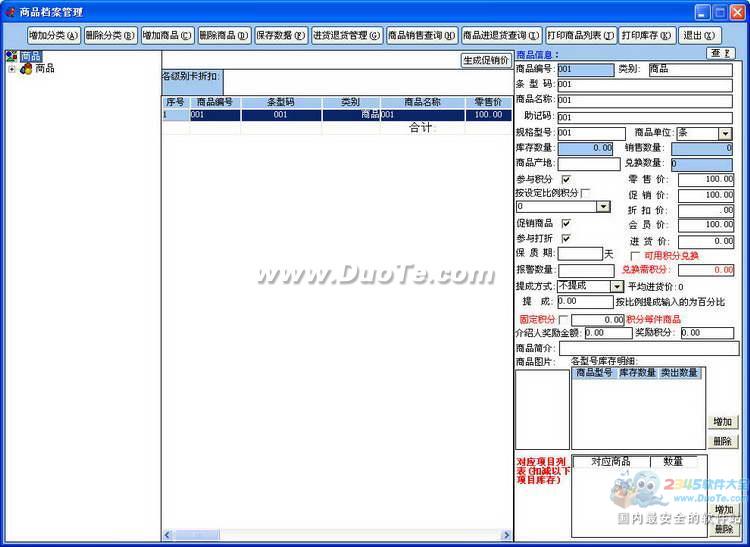Viewport: 750px width, 547px height.
Task: Click 打印库存 (K) button
Action: [x=647, y=35]
